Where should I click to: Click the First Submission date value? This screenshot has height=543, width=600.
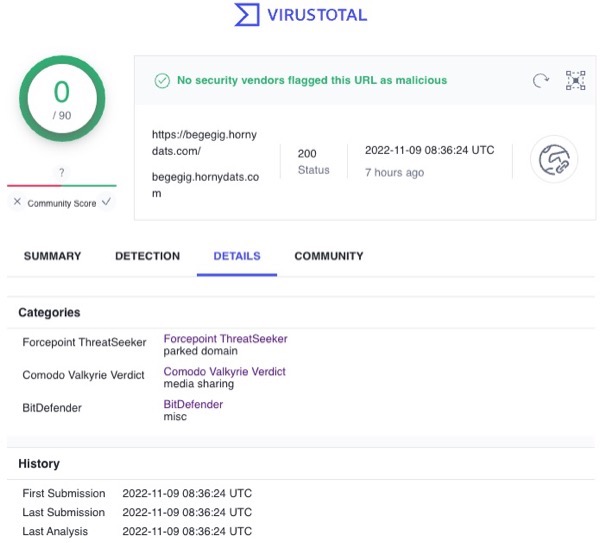pyautogui.click(x=187, y=493)
